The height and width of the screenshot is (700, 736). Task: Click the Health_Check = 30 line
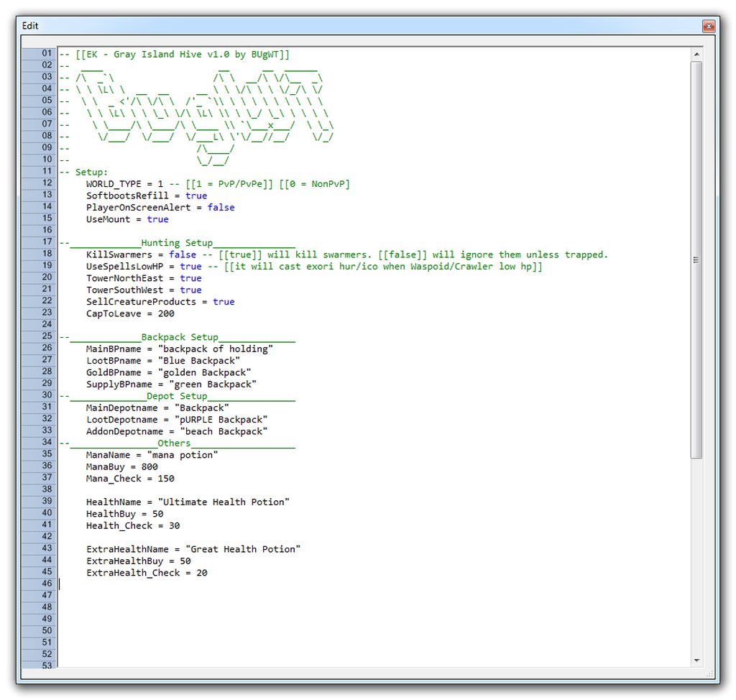[133, 525]
